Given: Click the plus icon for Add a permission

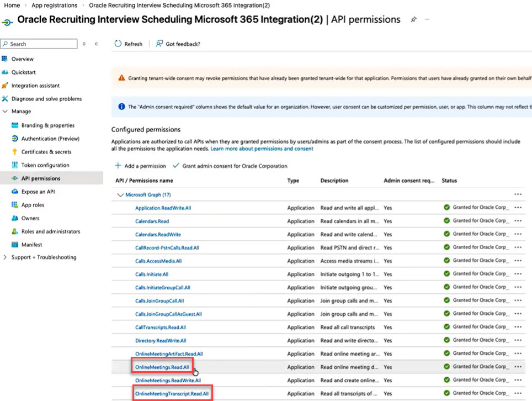Looking at the screenshot, I should (118, 165).
